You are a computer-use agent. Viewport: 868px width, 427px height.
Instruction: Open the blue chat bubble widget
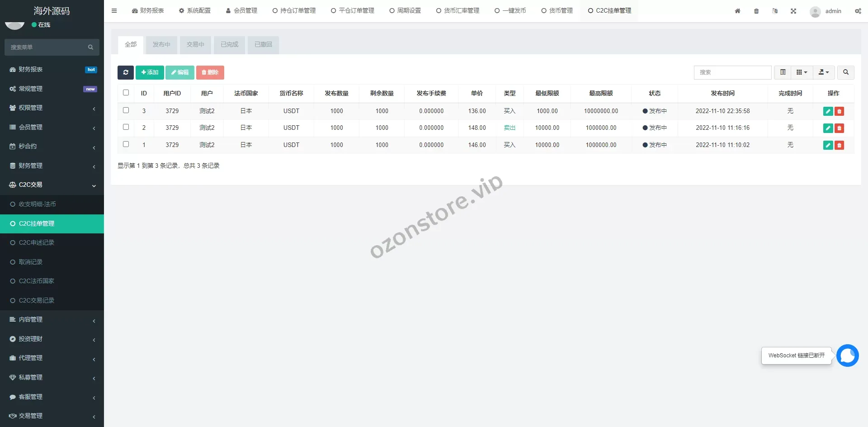pos(847,356)
